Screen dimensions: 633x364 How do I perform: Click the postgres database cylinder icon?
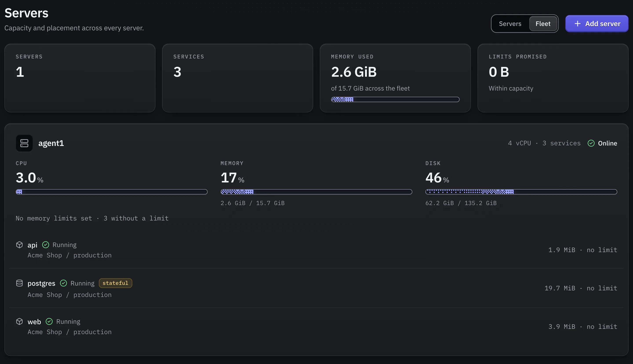point(20,283)
